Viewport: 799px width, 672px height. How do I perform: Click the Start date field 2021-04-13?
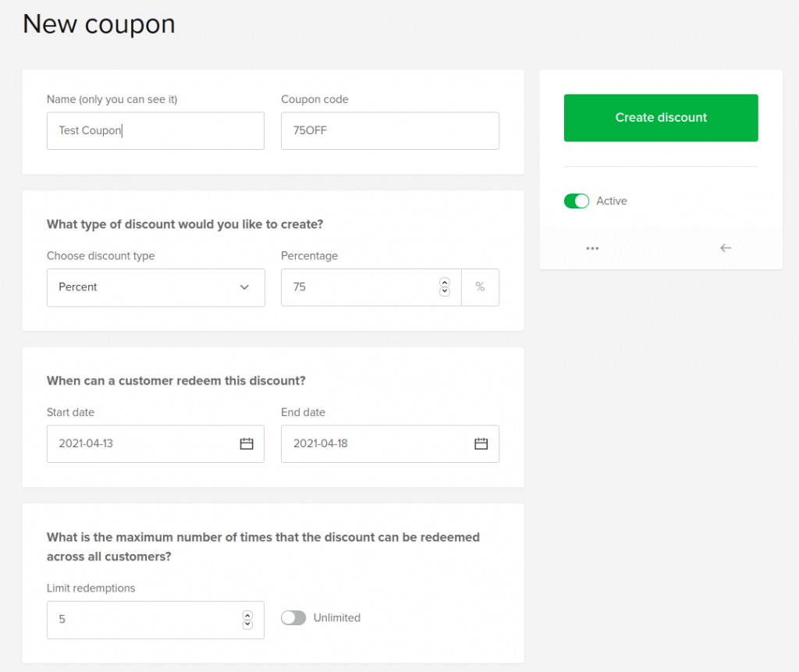point(140,443)
